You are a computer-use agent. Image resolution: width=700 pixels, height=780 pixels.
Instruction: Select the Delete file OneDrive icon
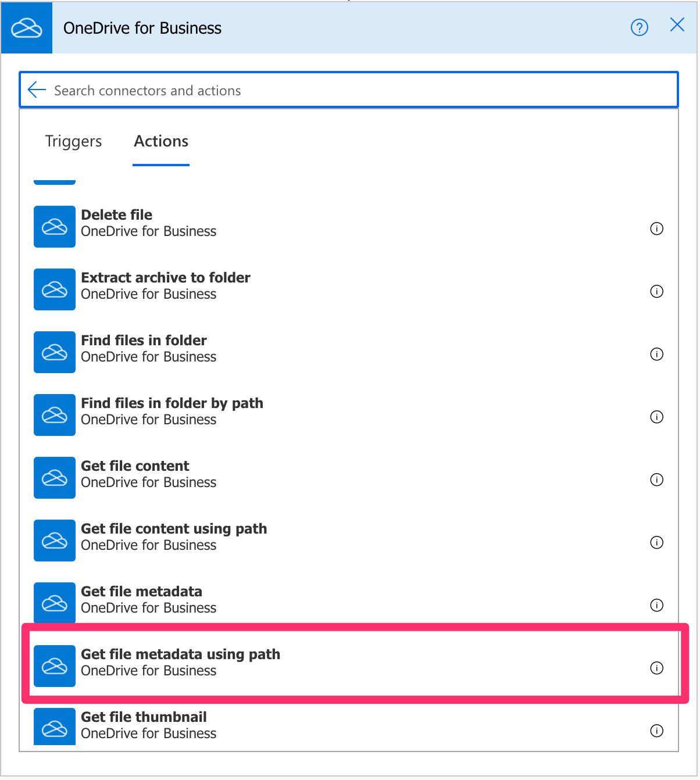54,227
